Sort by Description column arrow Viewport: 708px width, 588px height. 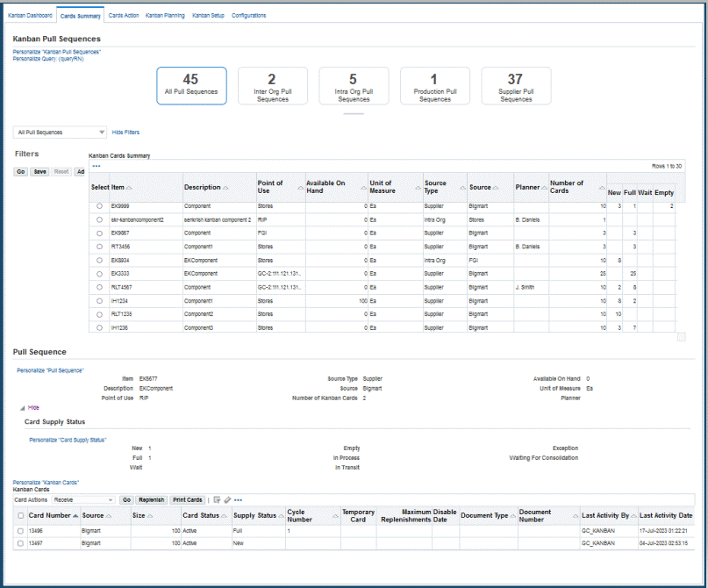[225, 188]
